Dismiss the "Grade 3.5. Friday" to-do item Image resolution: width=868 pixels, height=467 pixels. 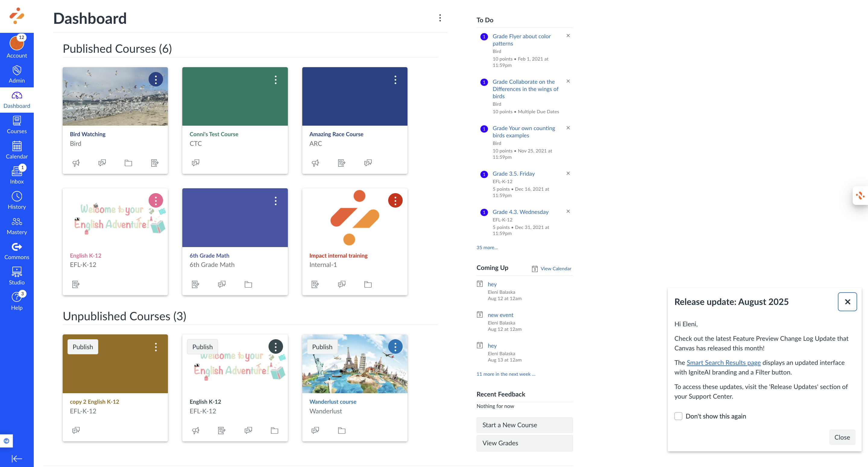coord(568,174)
